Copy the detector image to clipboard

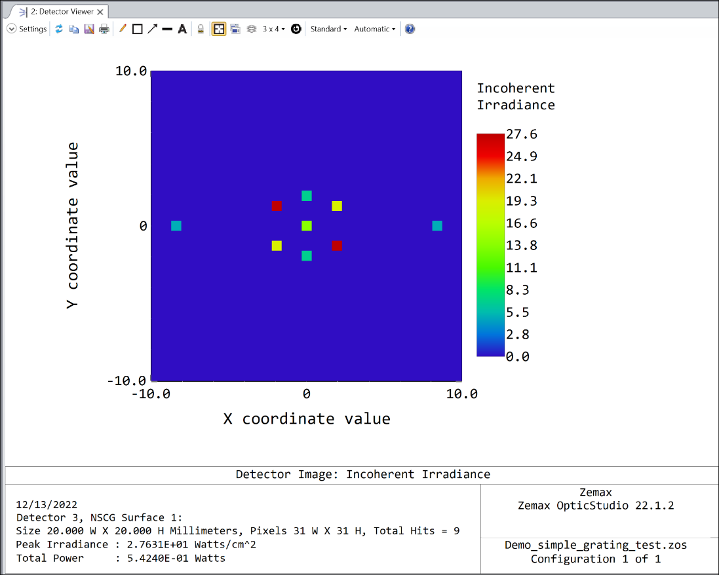pos(74,29)
